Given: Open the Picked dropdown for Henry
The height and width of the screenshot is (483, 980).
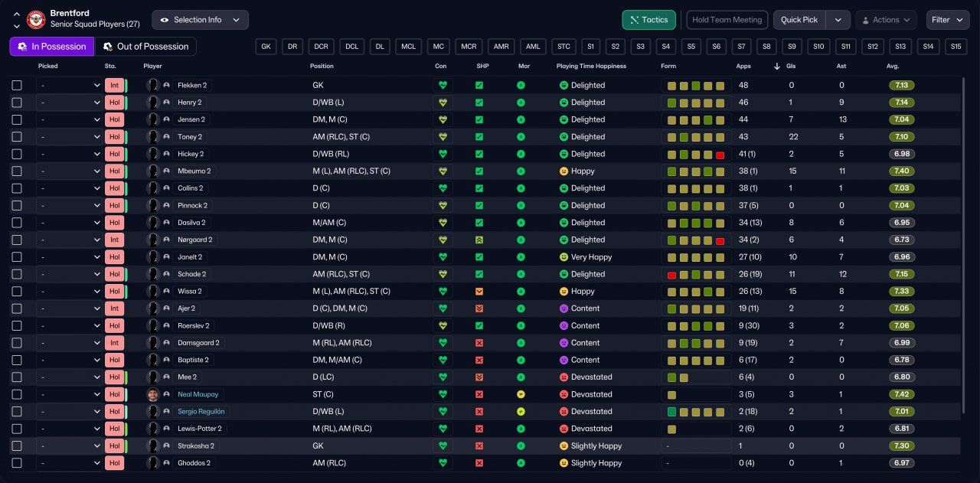Looking at the screenshot, I should tap(70, 103).
